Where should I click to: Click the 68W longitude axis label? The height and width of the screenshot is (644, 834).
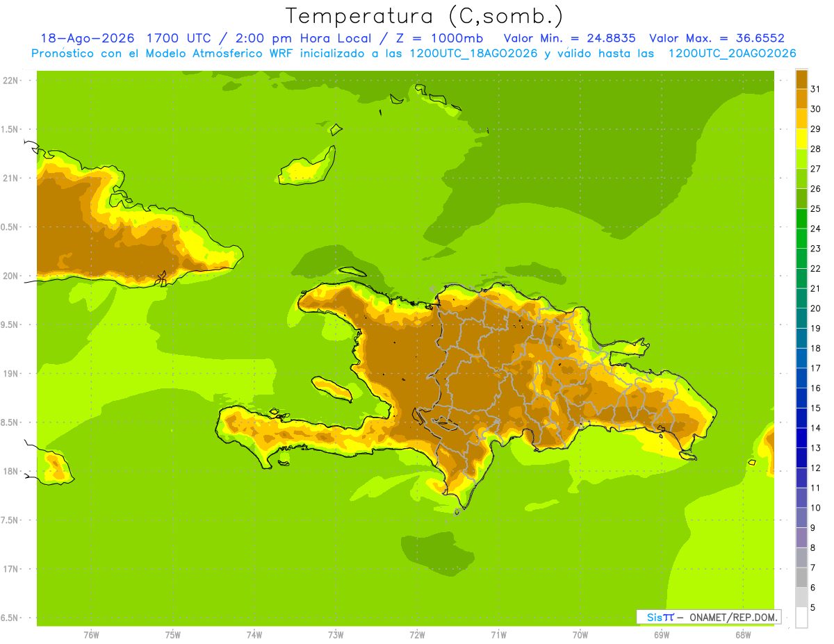(x=743, y=635)
